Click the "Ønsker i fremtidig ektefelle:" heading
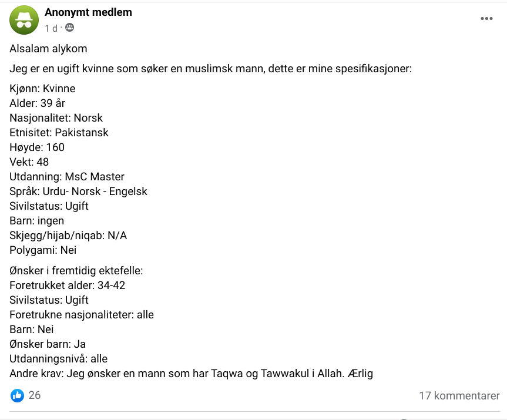Image resolution: width=507 pixels, height=420 pixels. click(76, 271)
